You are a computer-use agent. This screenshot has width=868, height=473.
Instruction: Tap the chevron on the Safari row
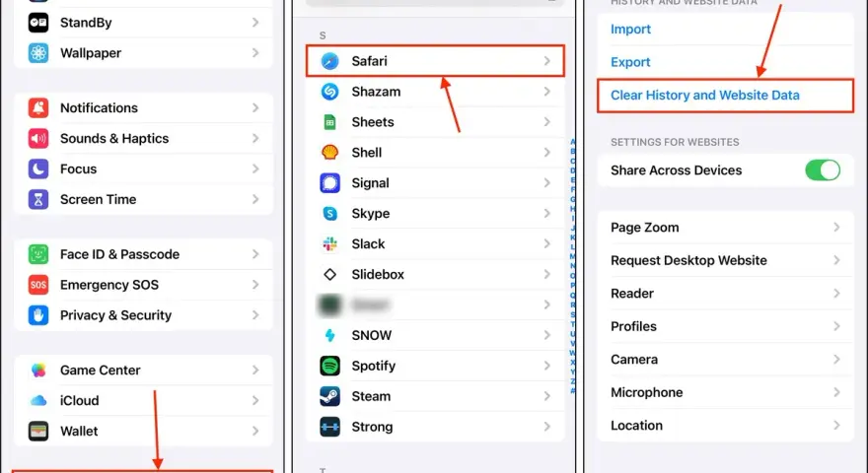[546, 61]
